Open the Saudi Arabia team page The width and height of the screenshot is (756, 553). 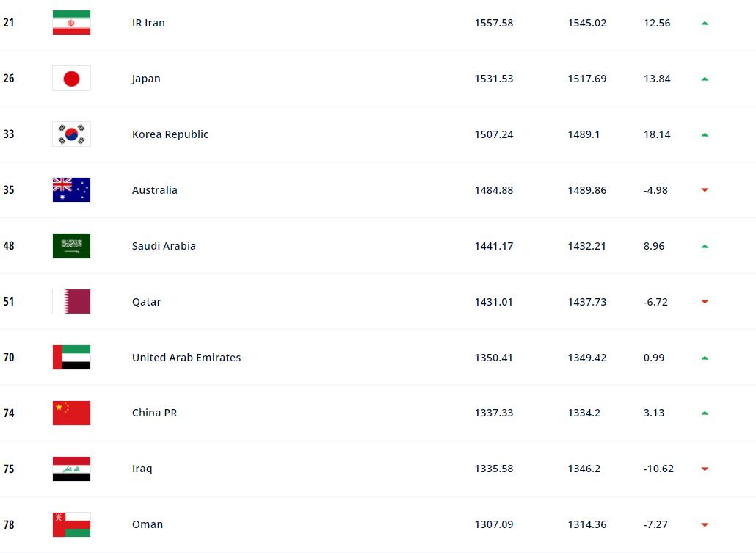click(x=164, y=246)
